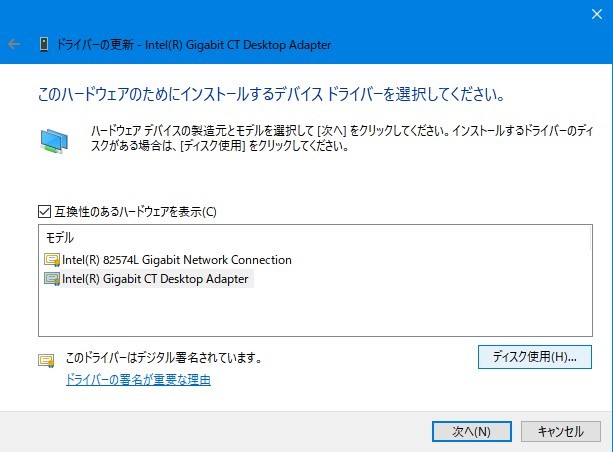Click icon next to Gigabit CT Desktop Adapter entry
Screen dimensions: 613x452
tap(52, 279)
